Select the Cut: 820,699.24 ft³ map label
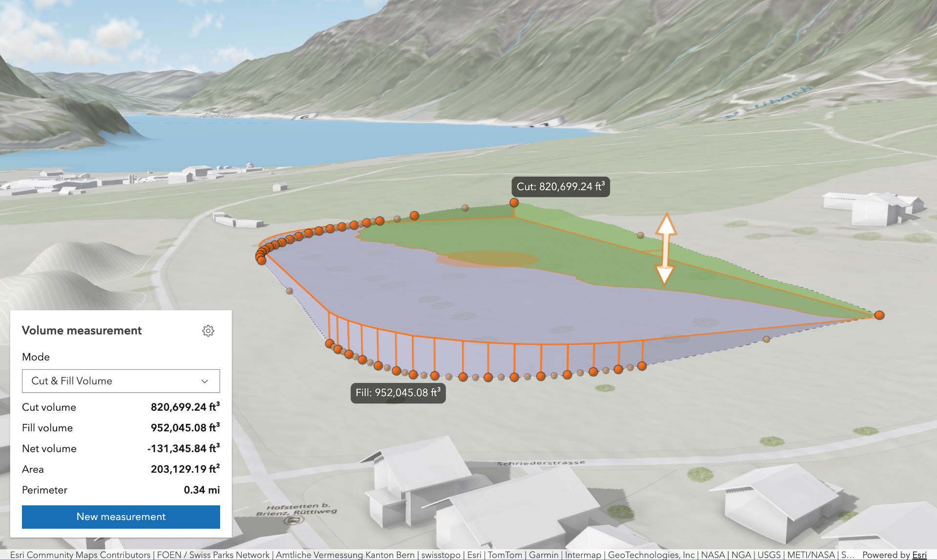The height and width of the screenshot is (560, 937). click(560, 187)
